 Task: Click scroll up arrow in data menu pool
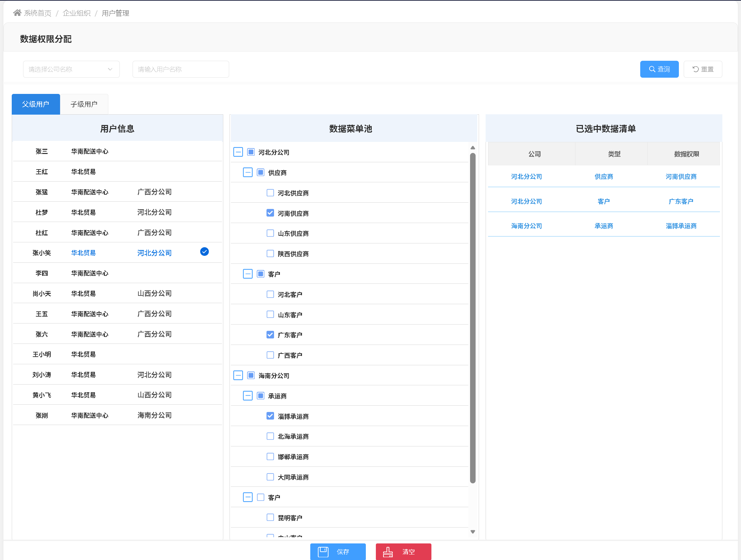pyautogui.click(x=473, y=148)
